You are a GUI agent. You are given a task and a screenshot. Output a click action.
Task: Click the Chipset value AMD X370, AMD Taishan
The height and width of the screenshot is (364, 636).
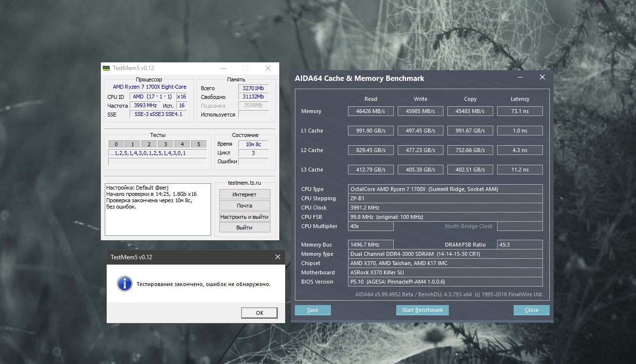coord(445,263)
